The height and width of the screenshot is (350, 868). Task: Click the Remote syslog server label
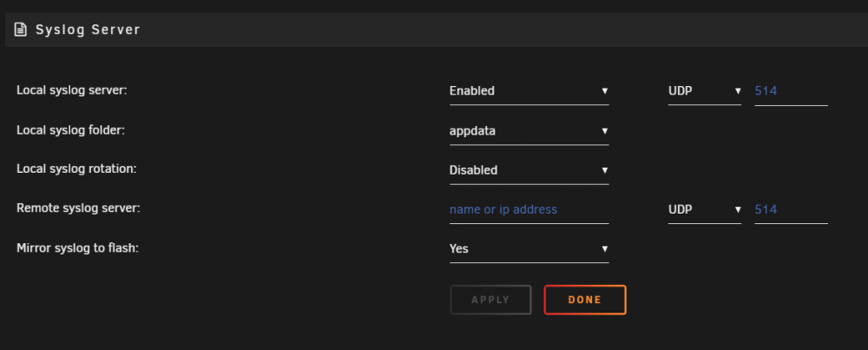pyautogui.click(x=79, y=208)
